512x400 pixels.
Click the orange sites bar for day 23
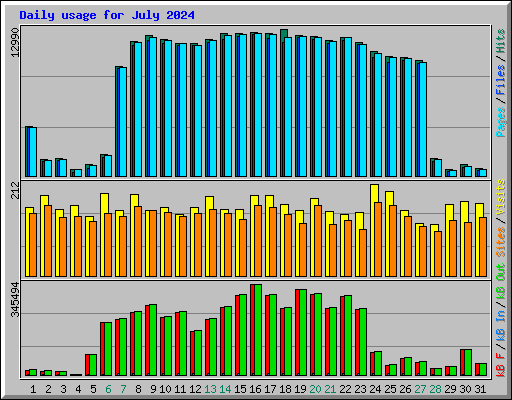pos(363,253)
